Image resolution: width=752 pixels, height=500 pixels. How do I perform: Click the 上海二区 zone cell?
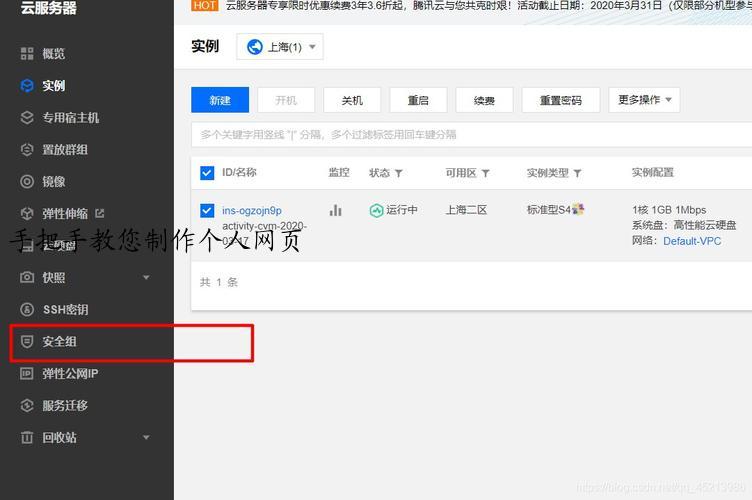(466, 210)
